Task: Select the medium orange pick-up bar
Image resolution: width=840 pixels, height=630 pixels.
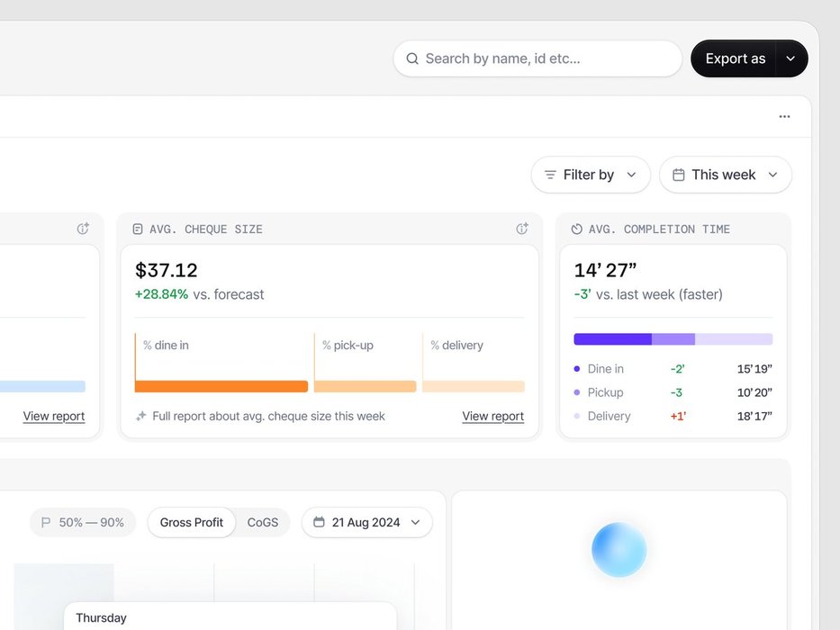Action: tap(365, 386)
